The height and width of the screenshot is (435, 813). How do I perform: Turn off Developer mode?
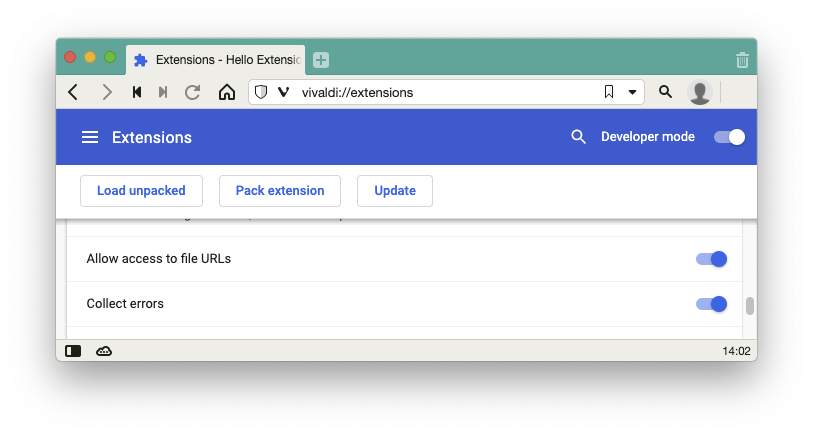coord(729,137)
